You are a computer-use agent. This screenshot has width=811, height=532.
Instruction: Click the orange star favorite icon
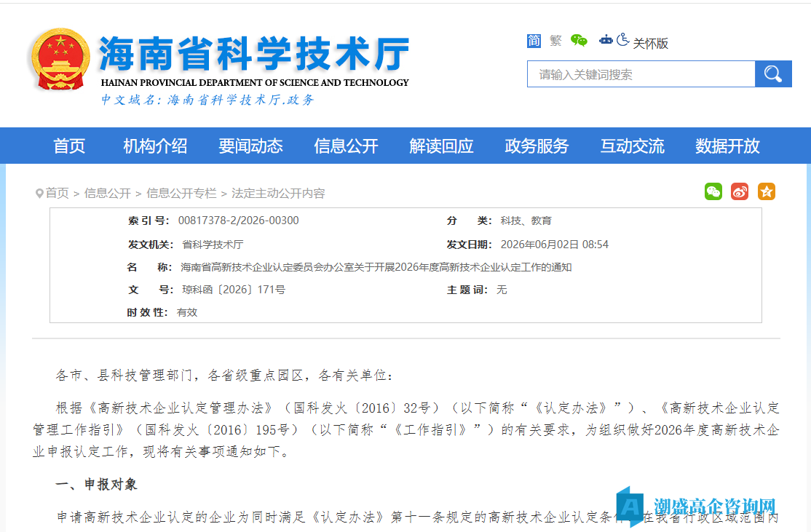tap(767, 192)
